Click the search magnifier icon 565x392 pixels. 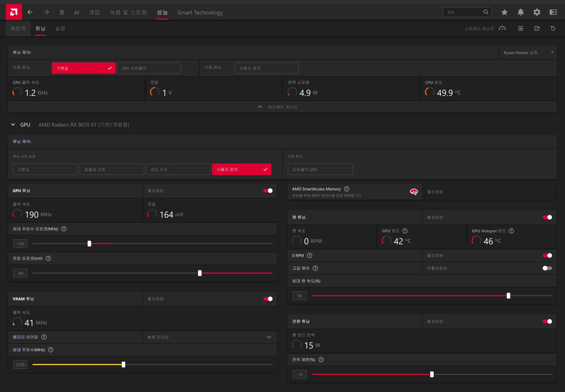point(486,12)
